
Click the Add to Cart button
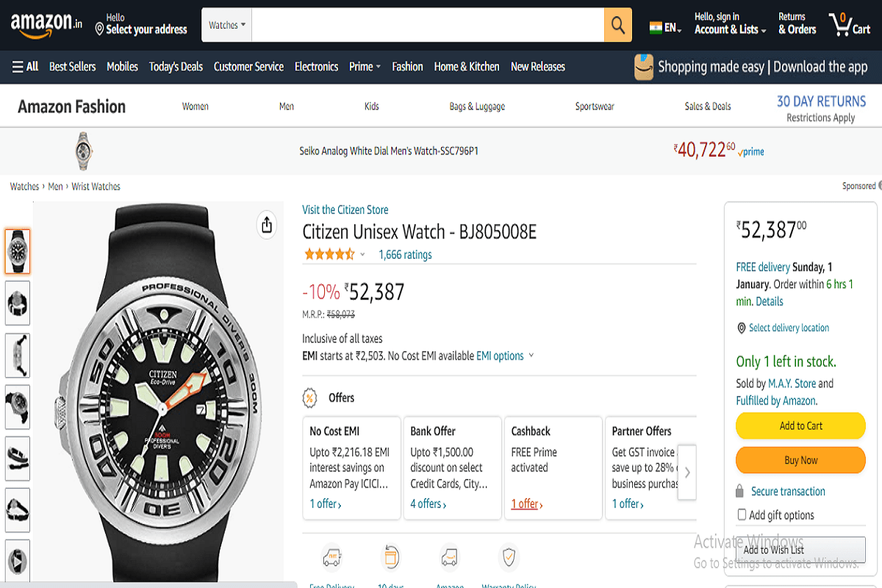click(x=800, y=426)
